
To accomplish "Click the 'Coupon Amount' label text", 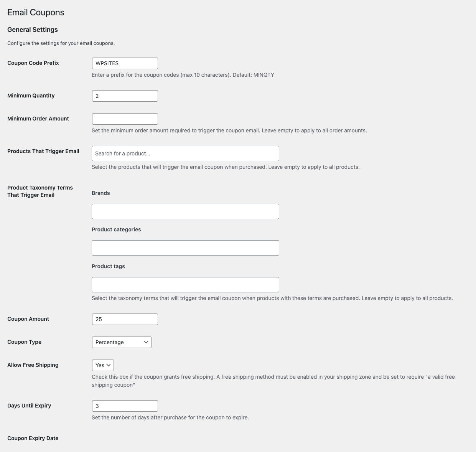I will (x=28, y=319).
